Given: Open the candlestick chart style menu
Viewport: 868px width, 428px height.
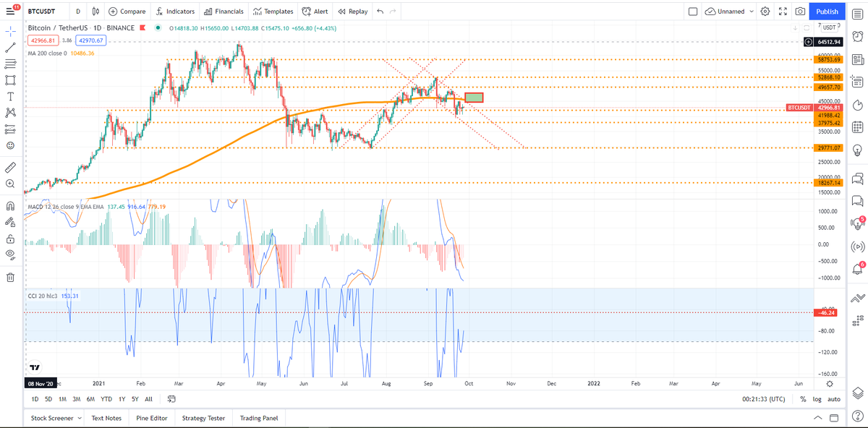Looking at the screenshot, I should pos(97,12).
